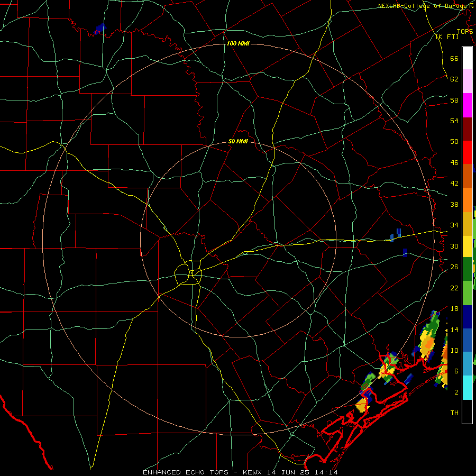Click the "NEXLAB-College of DuPage" credit text
Screen dimensions: 476x476
(x=423, y=6)
